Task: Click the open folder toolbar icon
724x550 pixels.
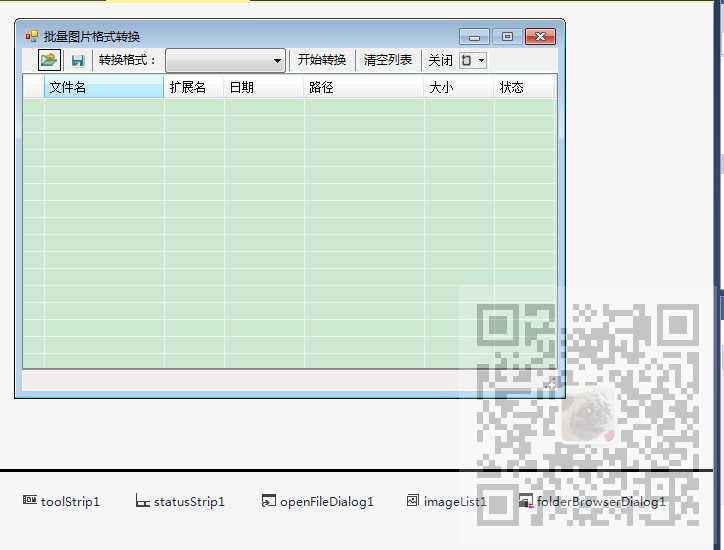Action: point(49,60)
